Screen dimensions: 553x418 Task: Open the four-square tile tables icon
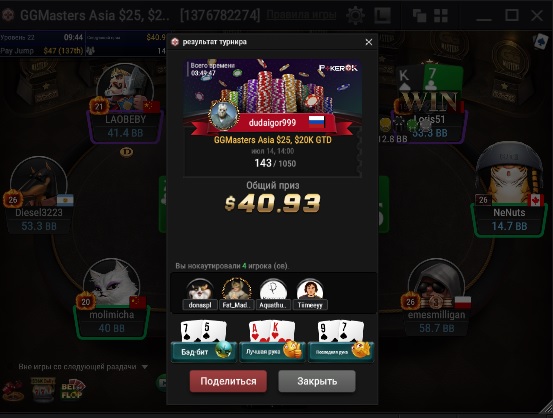441,16
